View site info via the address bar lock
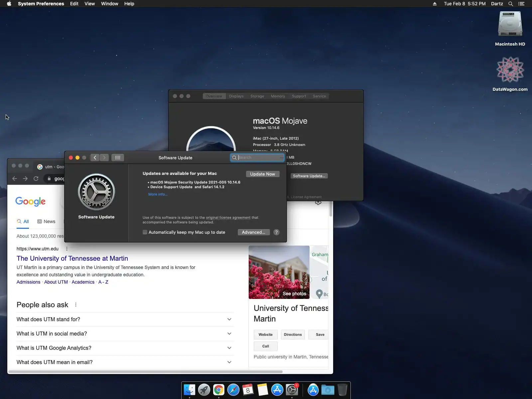The height and width of the screenshot is (399, 532). pos(49,179)
